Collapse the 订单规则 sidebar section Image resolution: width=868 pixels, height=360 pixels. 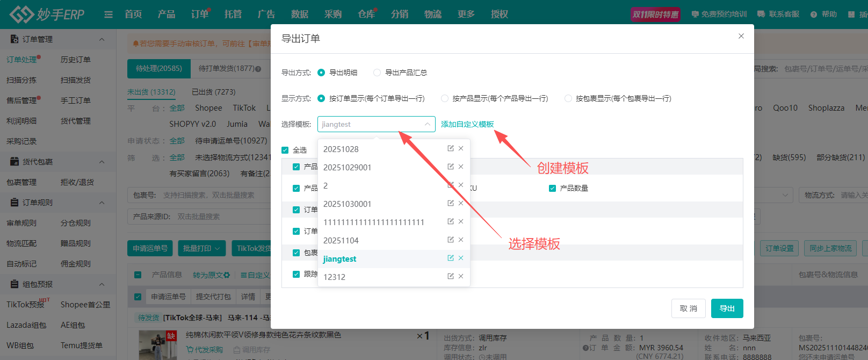coord(102,203)
